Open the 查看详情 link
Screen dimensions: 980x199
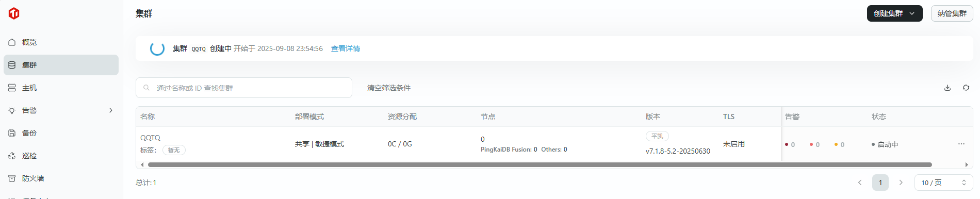[x=346, y=48]
